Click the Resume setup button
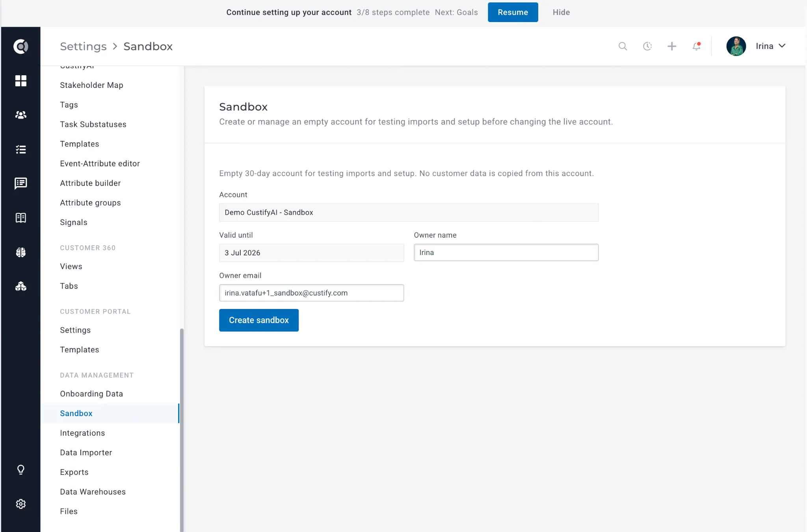The width and height of the screenshot is (807, 532). [x=513, y=12]
